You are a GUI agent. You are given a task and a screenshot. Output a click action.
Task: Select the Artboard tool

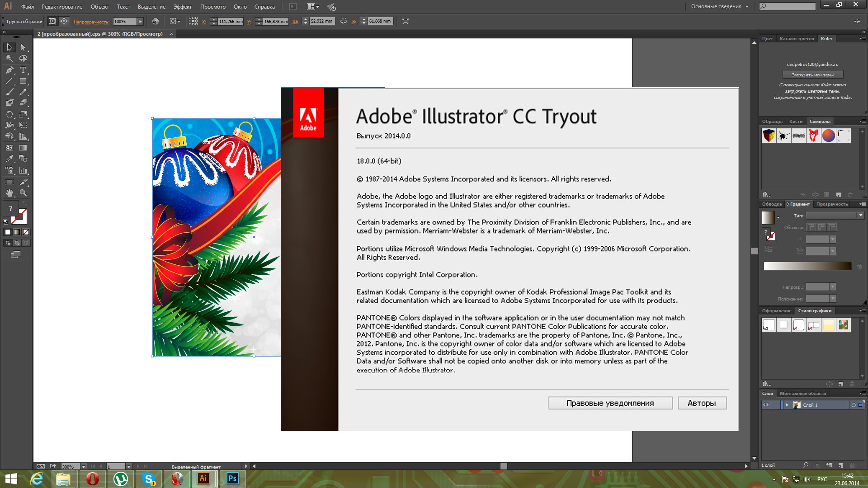click(9, 182)
